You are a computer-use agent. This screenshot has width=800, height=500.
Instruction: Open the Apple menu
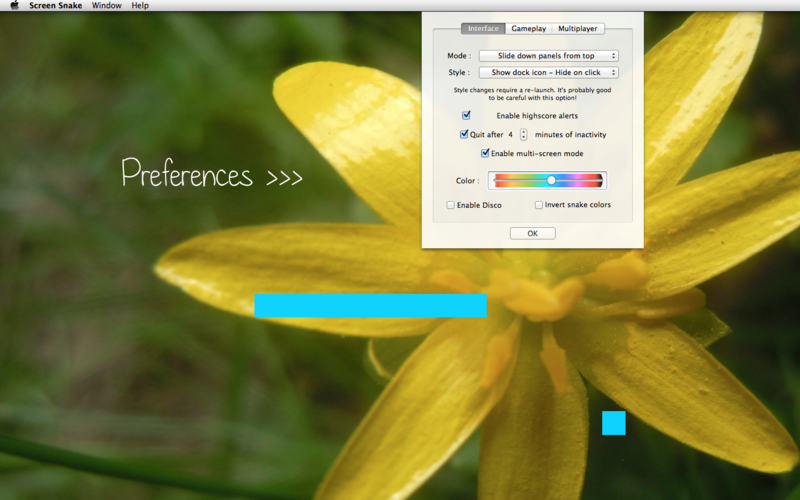(x=14, y=5)
